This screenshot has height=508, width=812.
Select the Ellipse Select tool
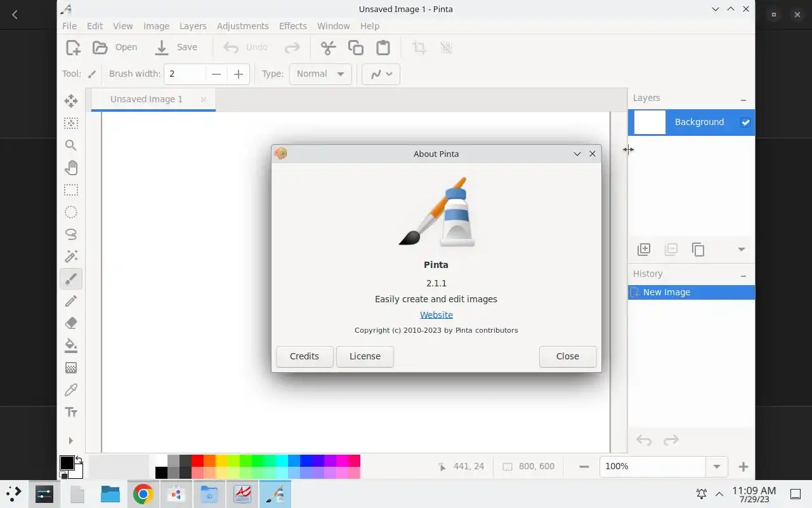tap(71, 212)
